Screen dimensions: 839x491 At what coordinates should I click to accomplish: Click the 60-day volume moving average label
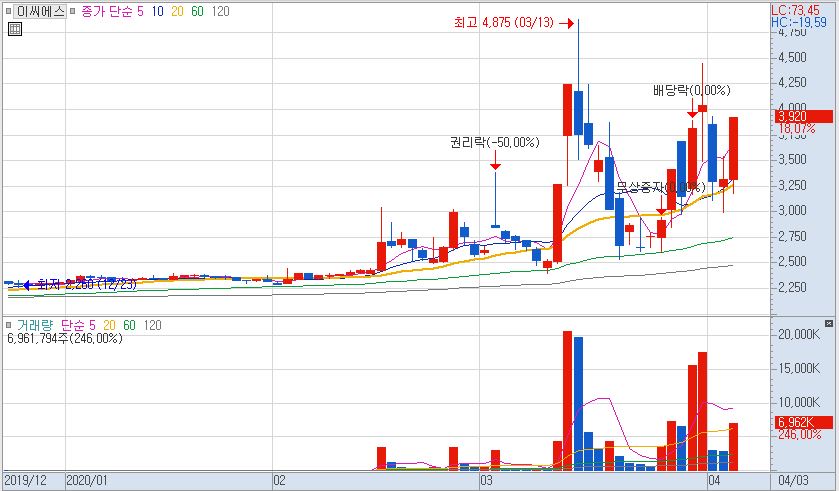pyautogui.click(x=127, y=325)
